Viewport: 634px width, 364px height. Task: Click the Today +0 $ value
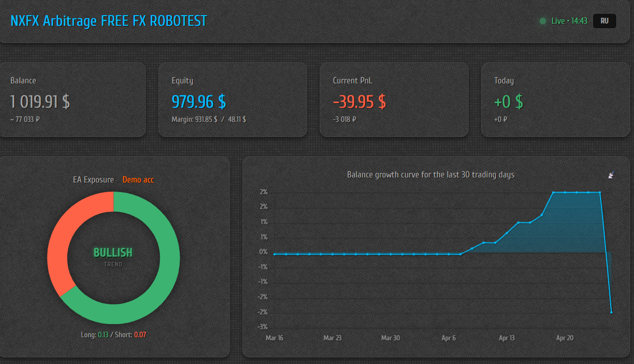point(509,102)
